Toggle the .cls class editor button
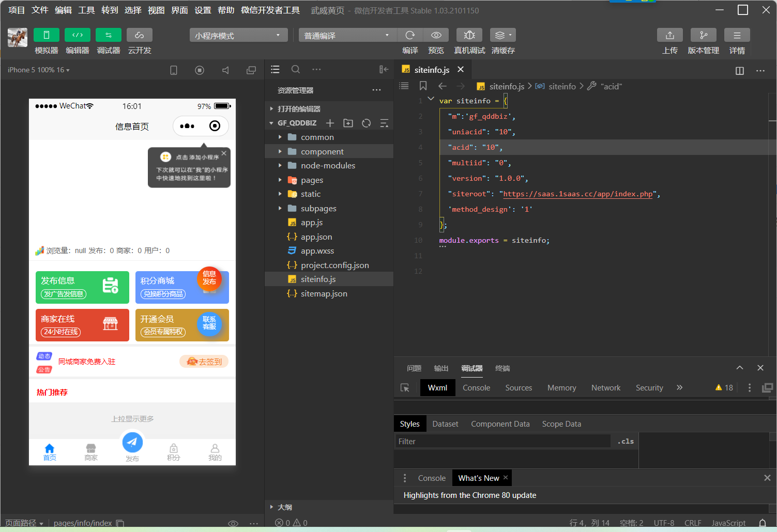The width and height of the screenshot is (777, 532). (x=626, y=441)
